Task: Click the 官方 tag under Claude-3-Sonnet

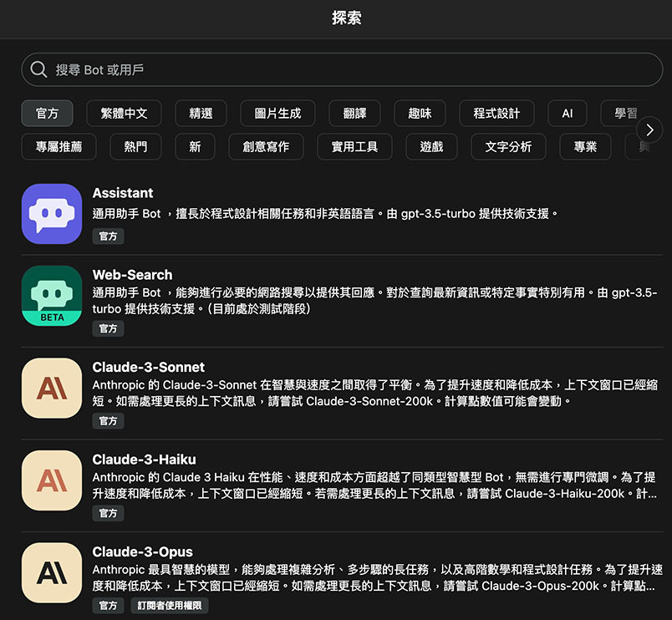Action: pyautogui.click(x=108, y=421)
